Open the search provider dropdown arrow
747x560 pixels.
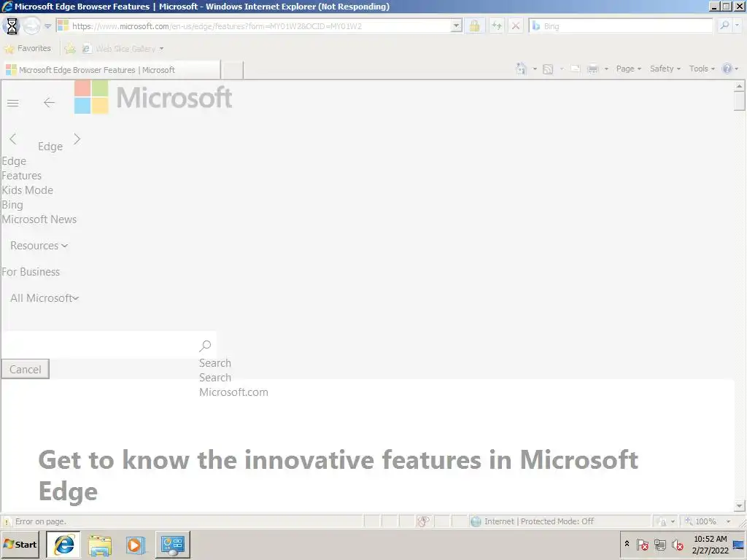[x=738, y=26]
